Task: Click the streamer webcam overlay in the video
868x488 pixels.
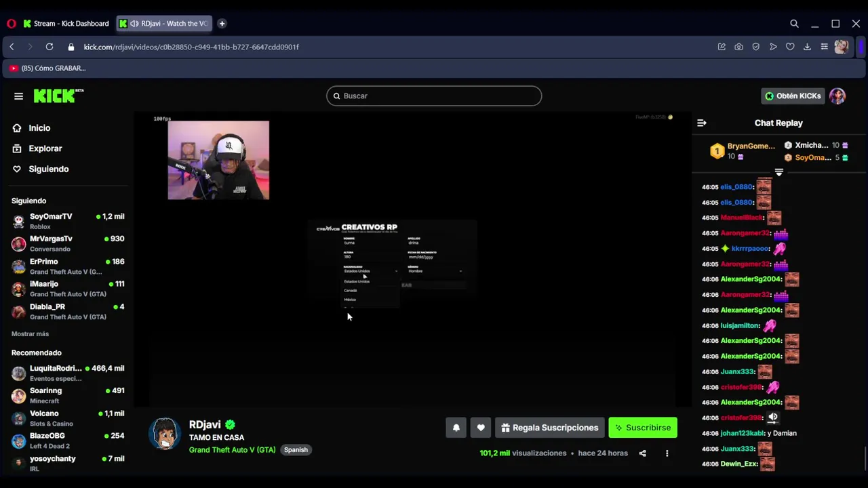Action: 218,161
